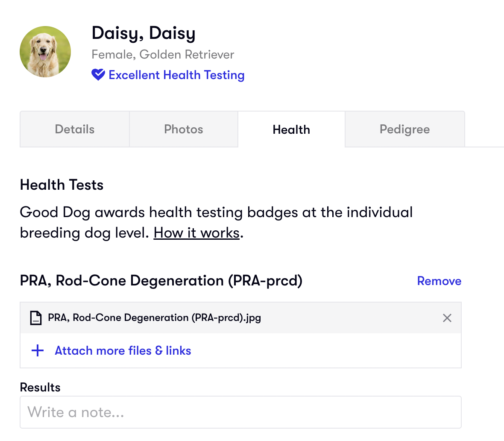Screen dimensions: 504x441
Task: Switch to the Details tab
Action: point(75,129)
